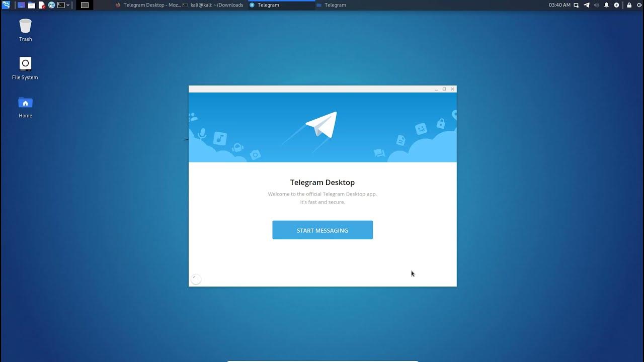Click the "It's fast and secure." text
Screen dimensions: 644x362
pos(323,202)
